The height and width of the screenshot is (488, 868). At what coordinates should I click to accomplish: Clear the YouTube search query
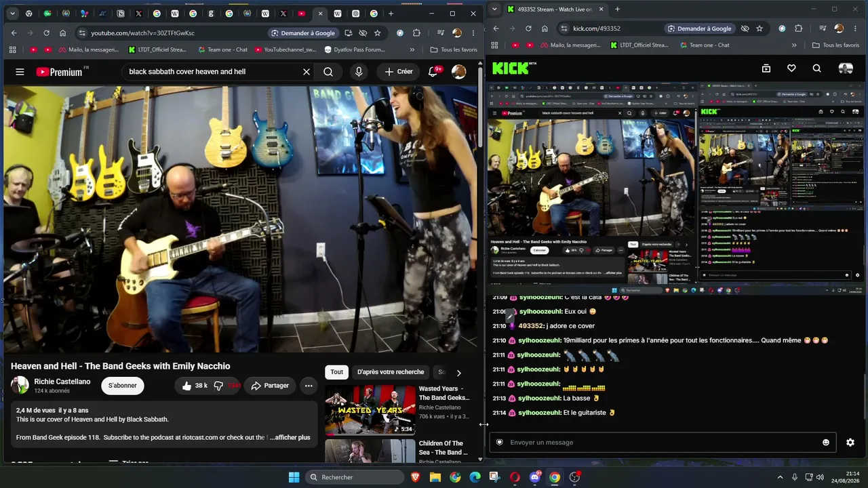(307, 72)
